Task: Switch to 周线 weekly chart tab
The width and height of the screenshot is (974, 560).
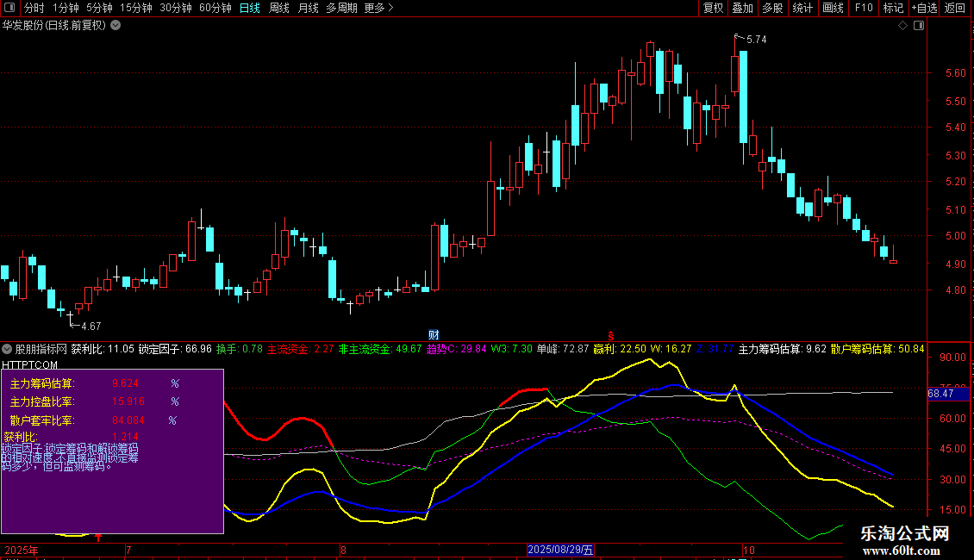Action: (279, 8)
